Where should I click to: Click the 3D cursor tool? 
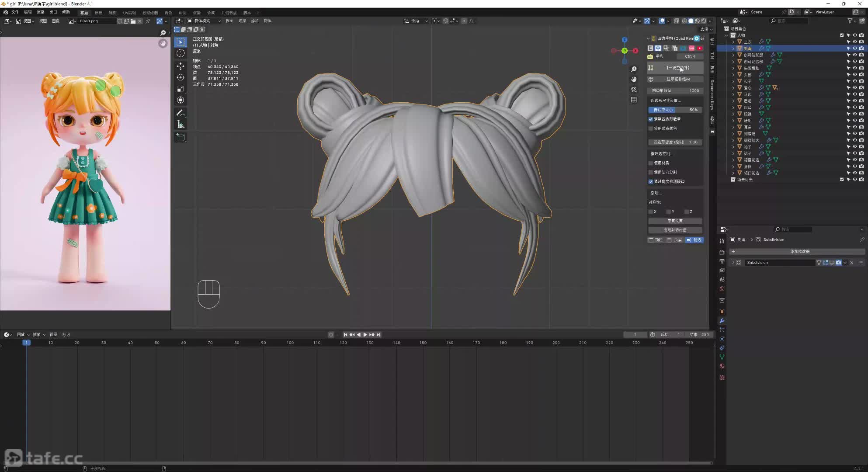click(181, 53)
